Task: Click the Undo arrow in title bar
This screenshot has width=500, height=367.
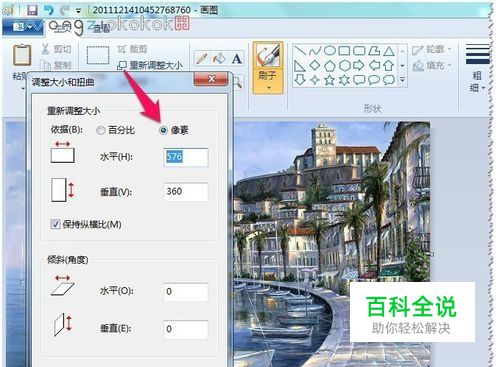Action: [x=49, y=9]
